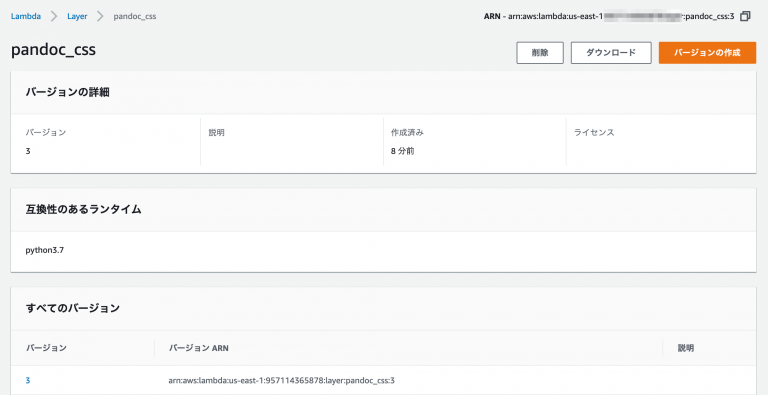The height and width of the screenshot is (395, 768).
Task: Click the バージョン column header in table
Action: (x=46, y=348)
